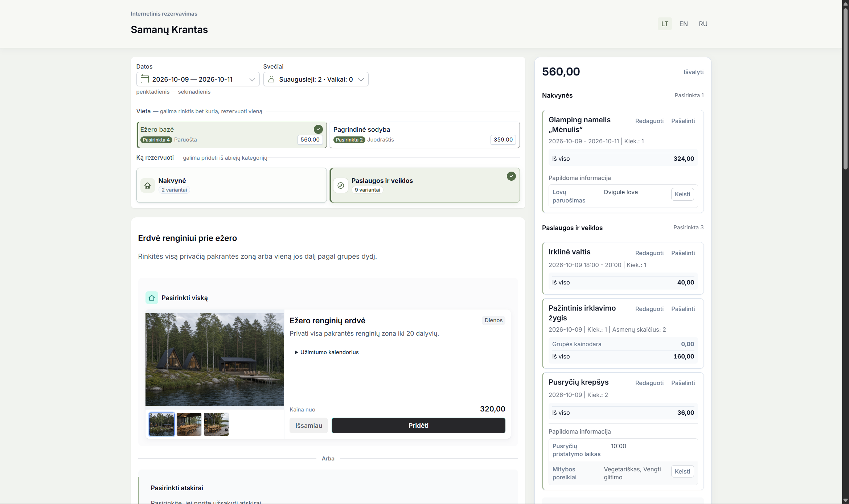Open the dates dropdown chevron
This screenshot has width=849, height=504.
[x=252, y=79]
